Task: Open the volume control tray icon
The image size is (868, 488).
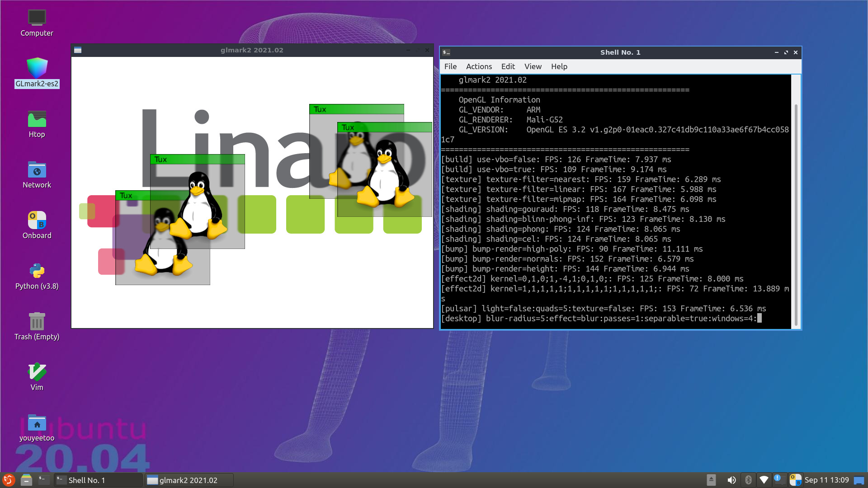Action: point(731,480)
